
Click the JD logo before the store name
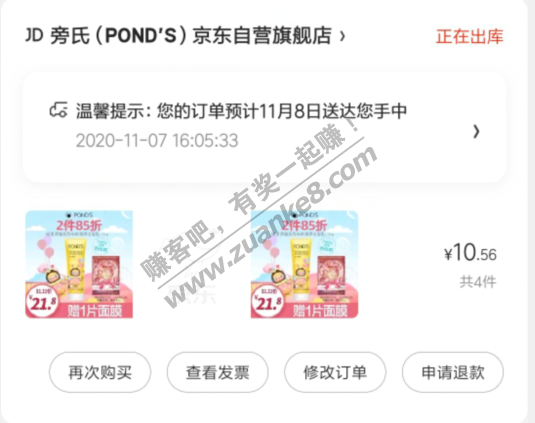point(34,35)
